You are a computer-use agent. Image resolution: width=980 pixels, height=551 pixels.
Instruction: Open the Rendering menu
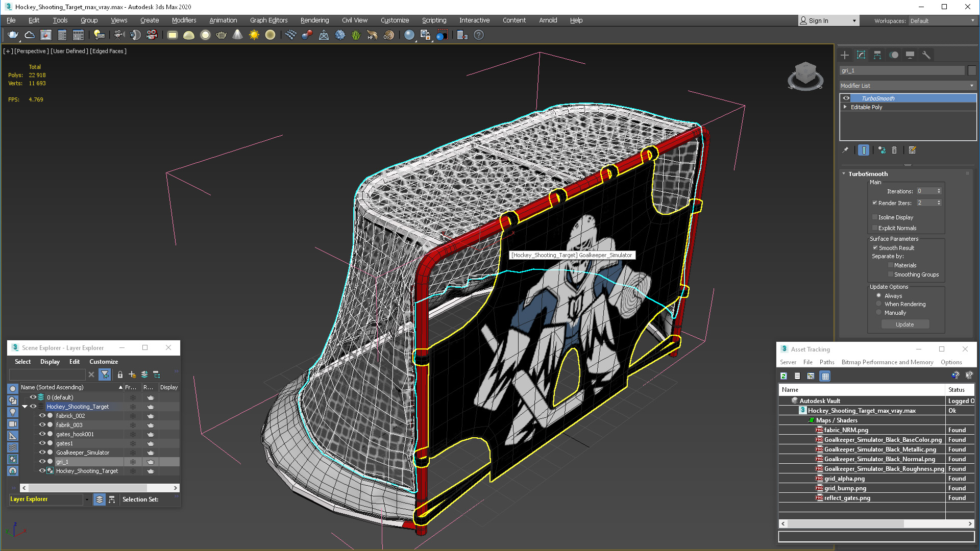click(314, 20)
